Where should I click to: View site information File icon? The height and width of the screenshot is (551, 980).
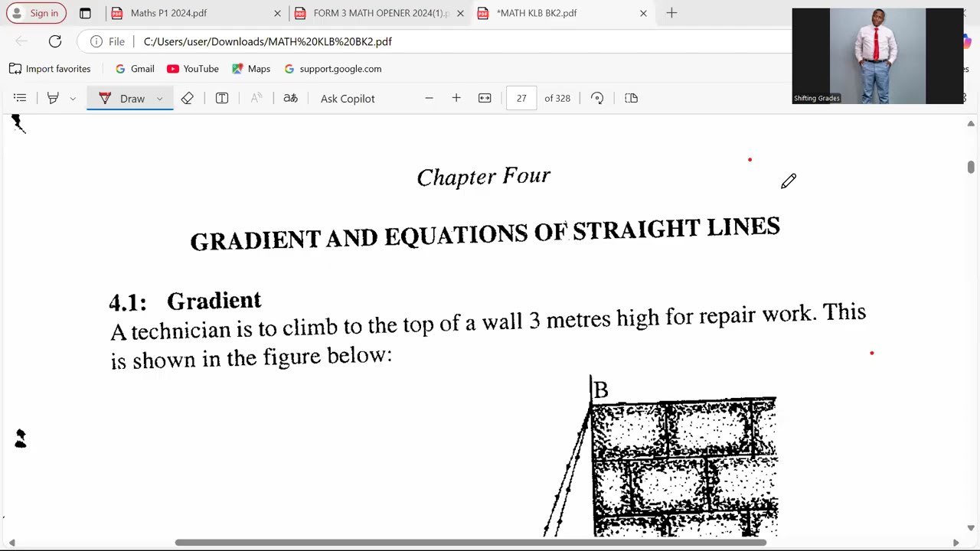tap(107, 41)
